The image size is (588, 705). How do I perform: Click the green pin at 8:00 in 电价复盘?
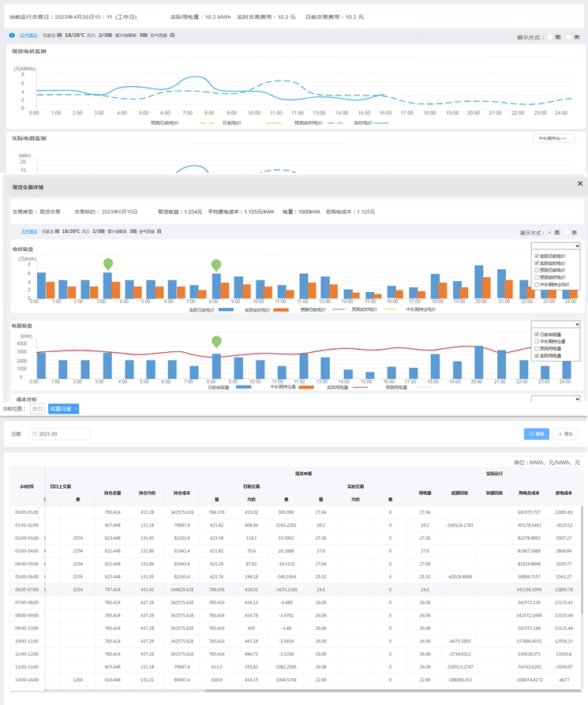(x=216, y=265)
